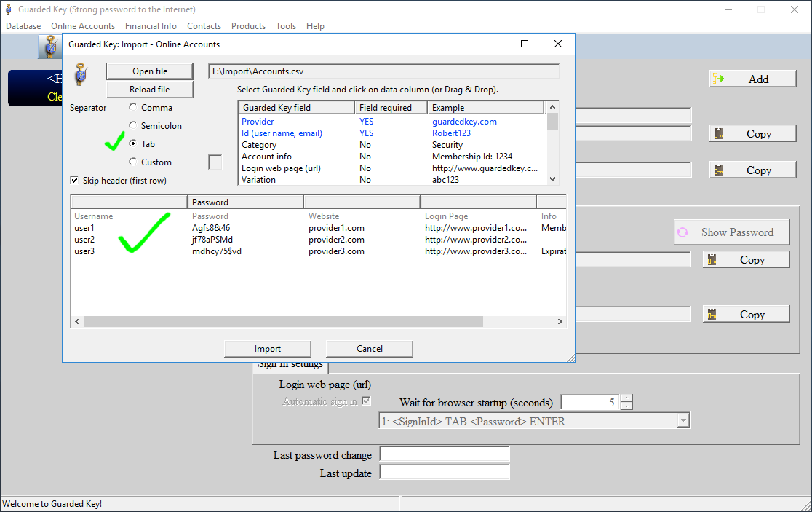Click the file path field F:\Import\Accounts.csv
812x512 pixels.
(x=383, y=71)
